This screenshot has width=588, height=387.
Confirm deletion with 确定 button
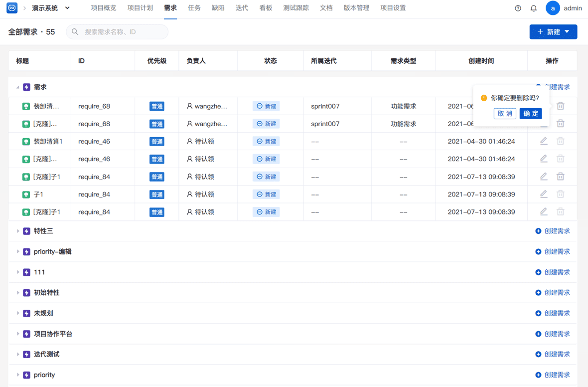point(531,113)
